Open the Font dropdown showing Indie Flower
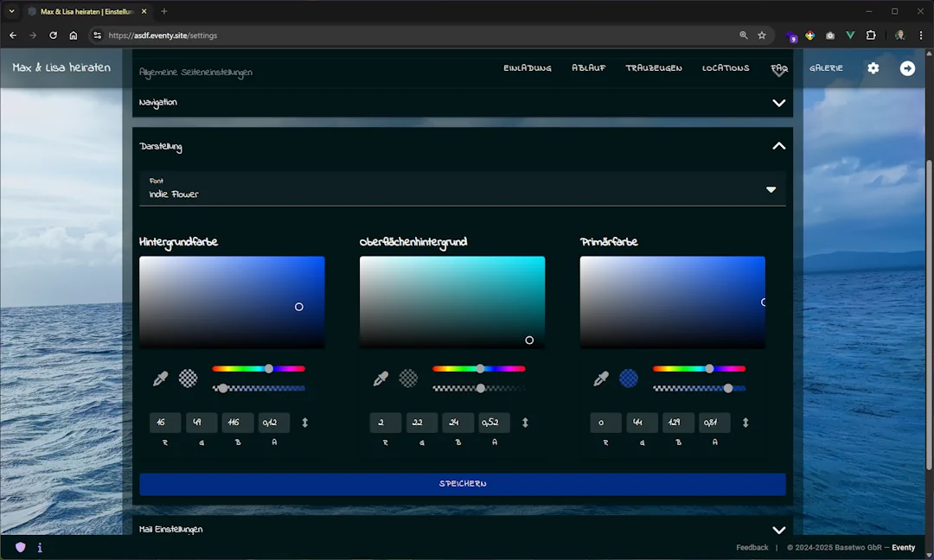This screenshot has height=560, width=934. point(463,189)
